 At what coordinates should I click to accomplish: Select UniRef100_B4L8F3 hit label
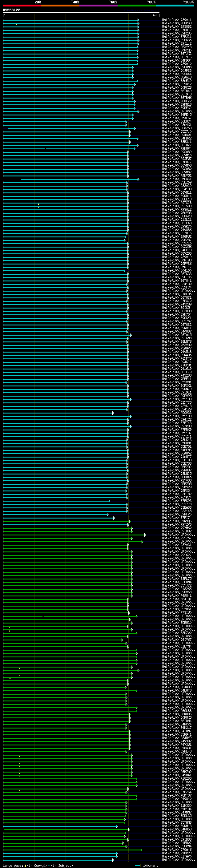click(177, 690)
